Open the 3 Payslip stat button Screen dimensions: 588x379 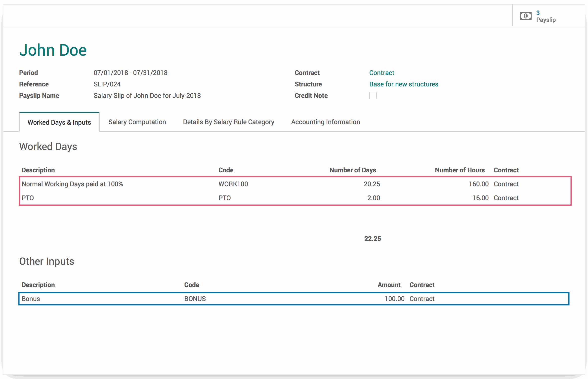click(548, 15)
